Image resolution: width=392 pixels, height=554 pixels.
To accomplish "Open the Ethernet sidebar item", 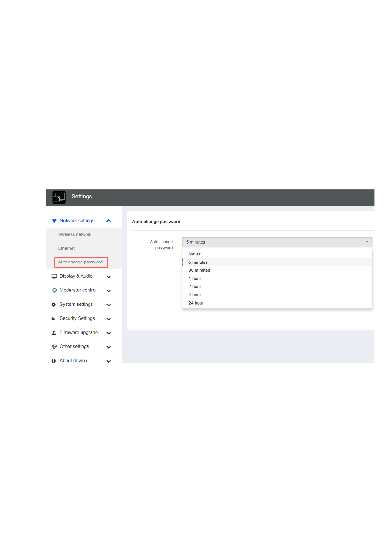I will point(66,248).
